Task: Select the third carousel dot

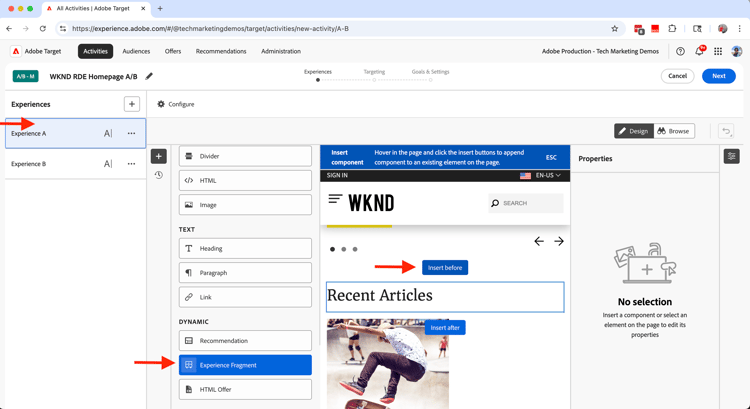Action: (x=355, y=249)
